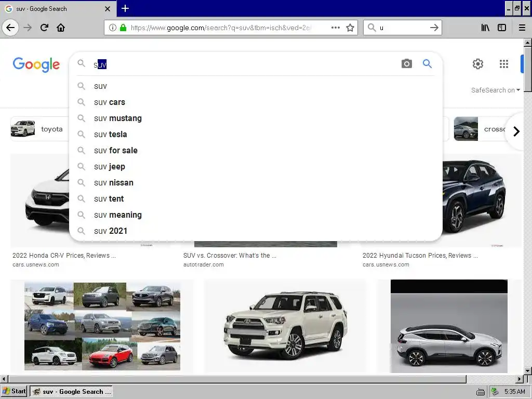Open the white Honda CR-V image
Viewport: 532px width, 399px height.
point(41,200)
